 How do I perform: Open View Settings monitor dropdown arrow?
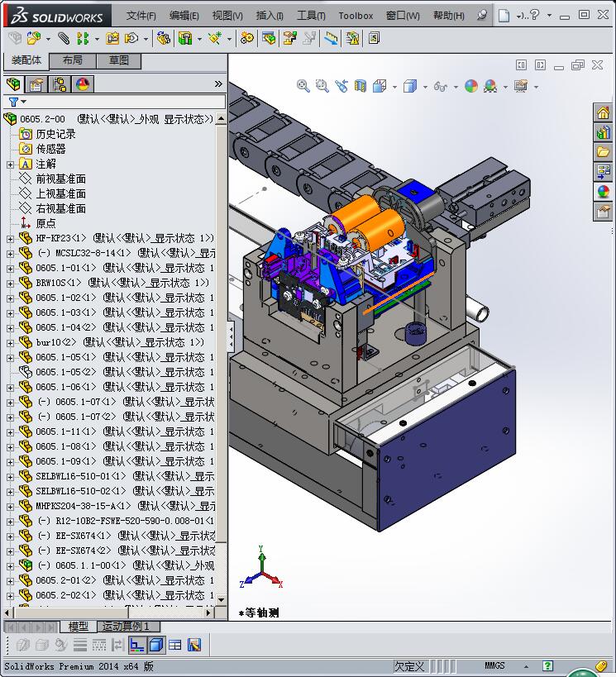(x=536, y=88)
